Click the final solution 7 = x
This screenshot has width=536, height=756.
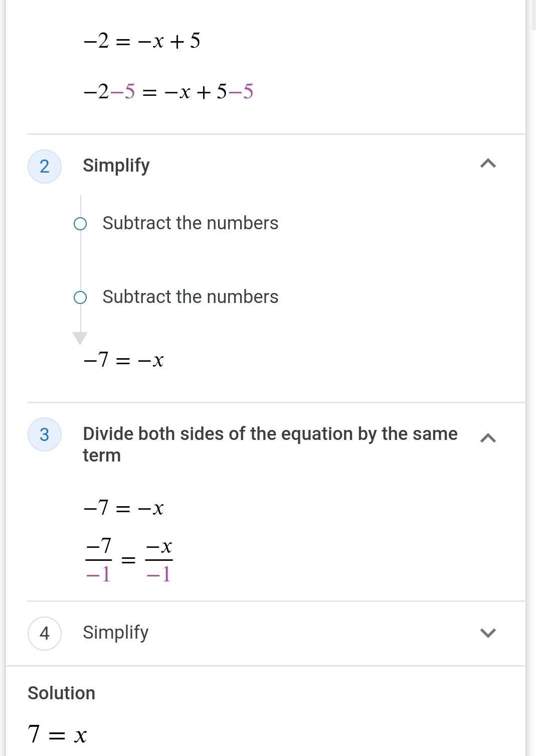click(x=57, y=734)
